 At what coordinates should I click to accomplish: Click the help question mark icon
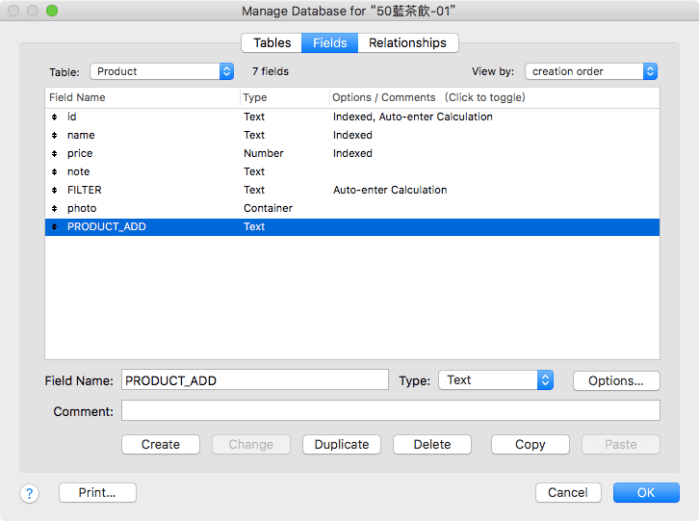(29, 493)
